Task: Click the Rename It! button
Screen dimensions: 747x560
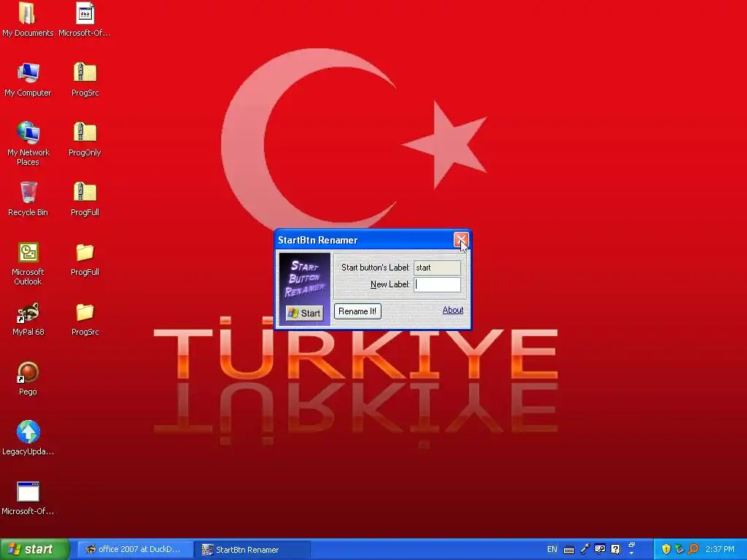Action: 357,311
